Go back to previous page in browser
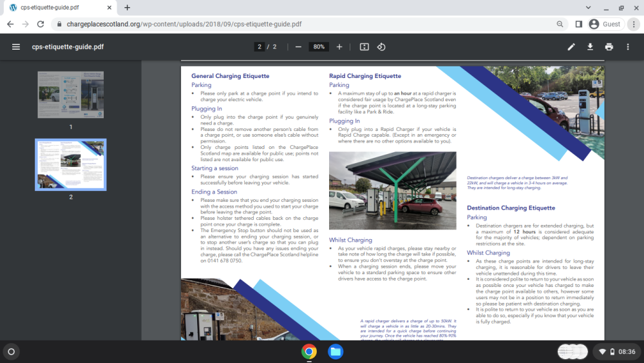Viewport: 644px width, 363px height. (10, 25)
